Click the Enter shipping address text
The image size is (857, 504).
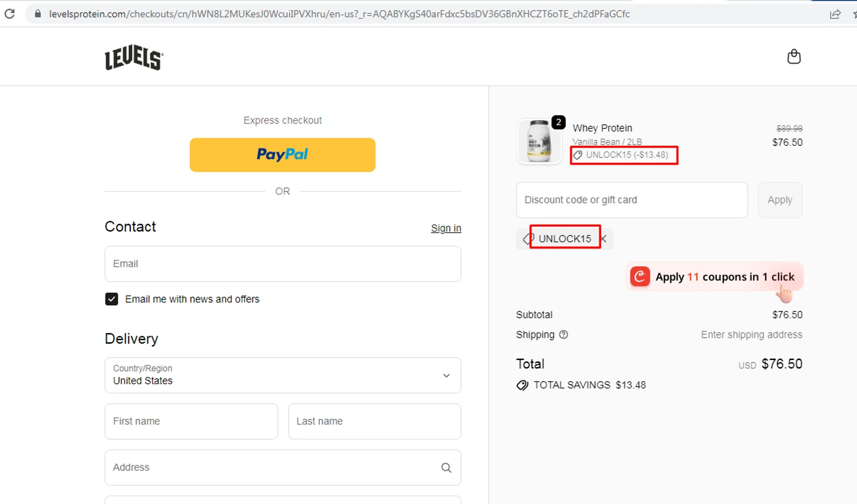(x=751, y=335)
